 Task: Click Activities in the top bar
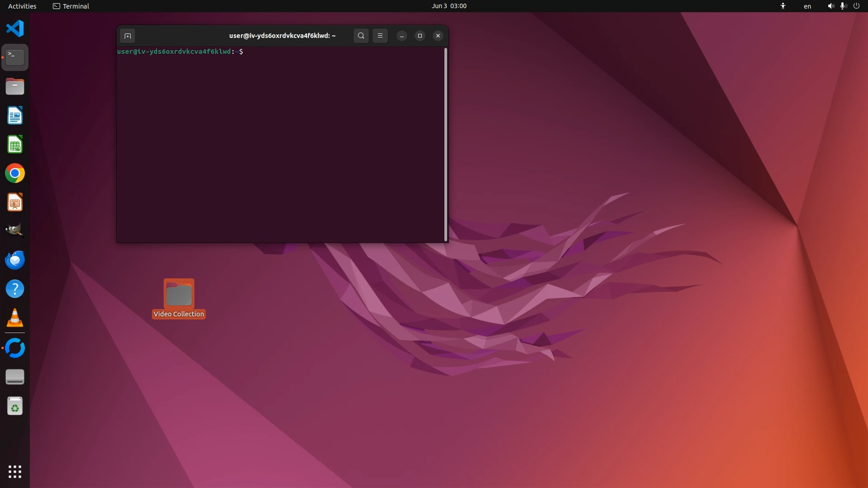(x=22, y=6)
